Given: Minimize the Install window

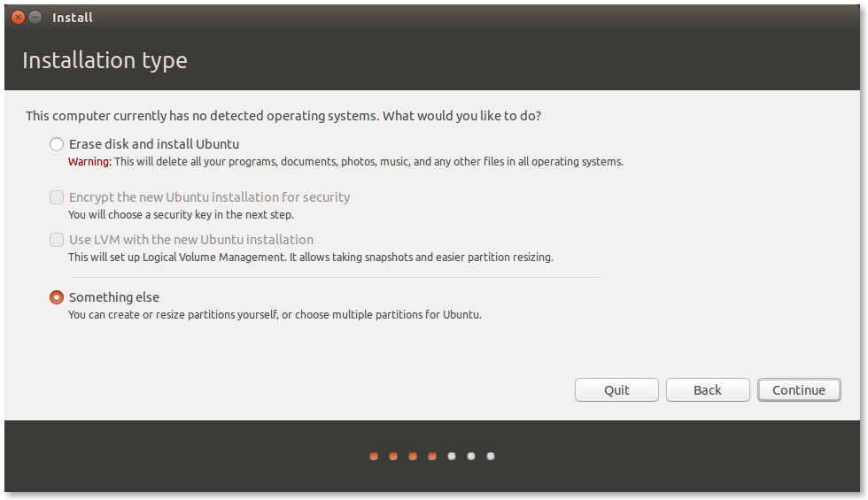Looking at the screenshot, I should pyautogui.click(x=35, y=18).
